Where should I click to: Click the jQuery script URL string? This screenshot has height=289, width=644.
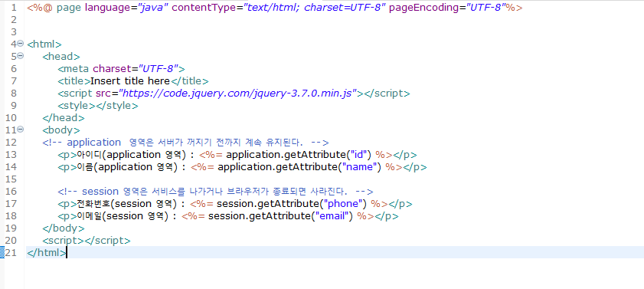[237, 94]
